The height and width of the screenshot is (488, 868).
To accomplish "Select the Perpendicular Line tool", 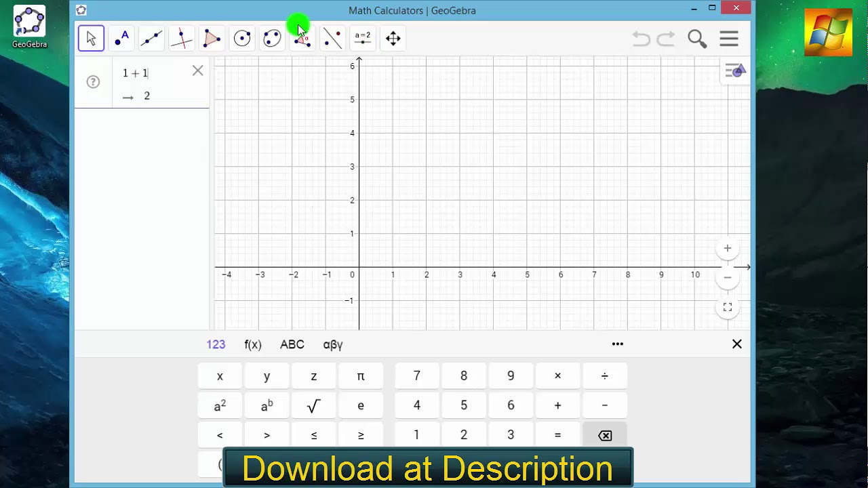I will click(181, 39).
